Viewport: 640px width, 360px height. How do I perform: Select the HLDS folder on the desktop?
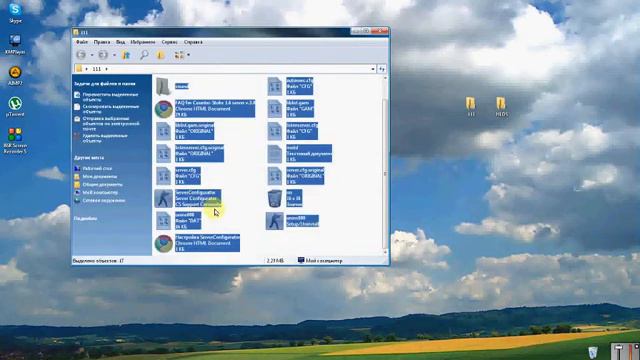pos(501,107)
